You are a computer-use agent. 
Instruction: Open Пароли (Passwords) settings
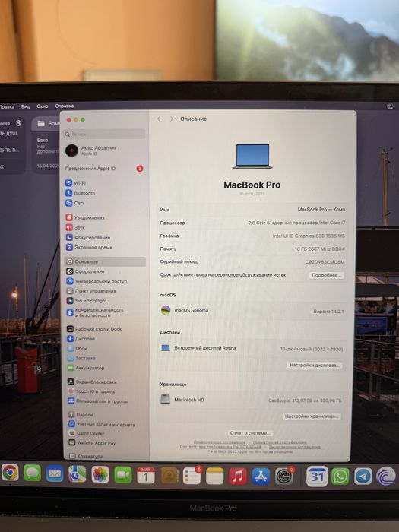coord(81,415)
